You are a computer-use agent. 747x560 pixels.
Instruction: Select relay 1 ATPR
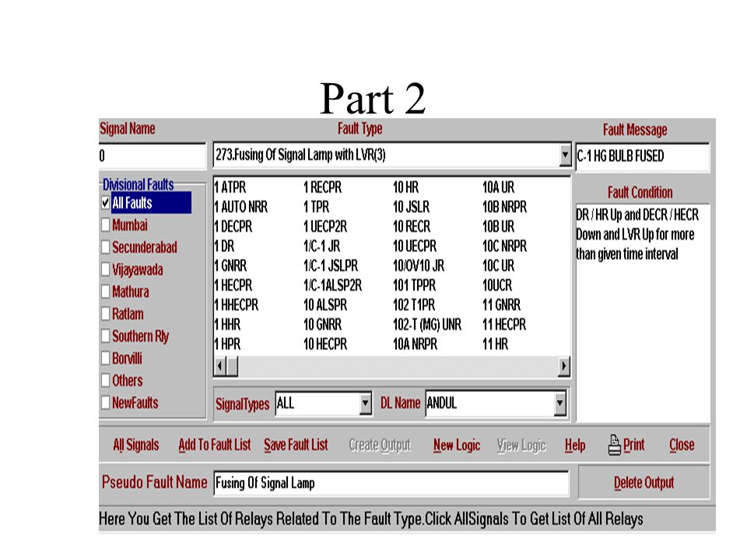230,187
